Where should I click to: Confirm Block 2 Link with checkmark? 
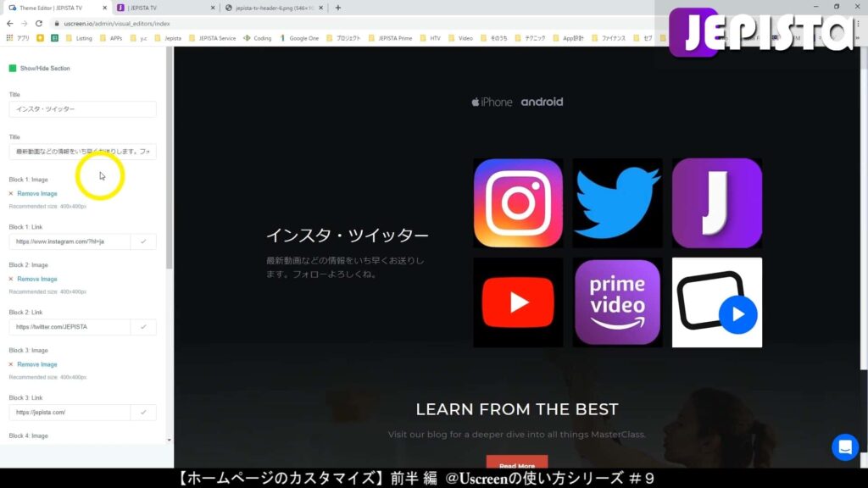click(143, 327)
